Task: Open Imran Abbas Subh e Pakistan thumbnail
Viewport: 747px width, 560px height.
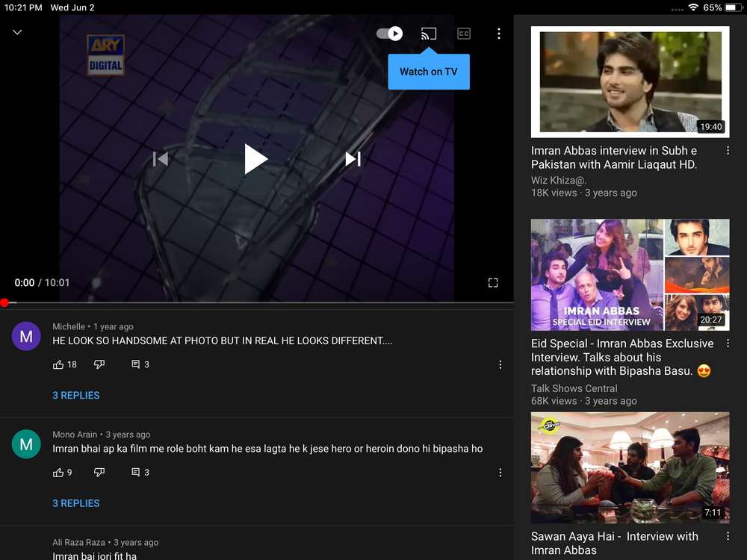Action: tap(630, 82)
